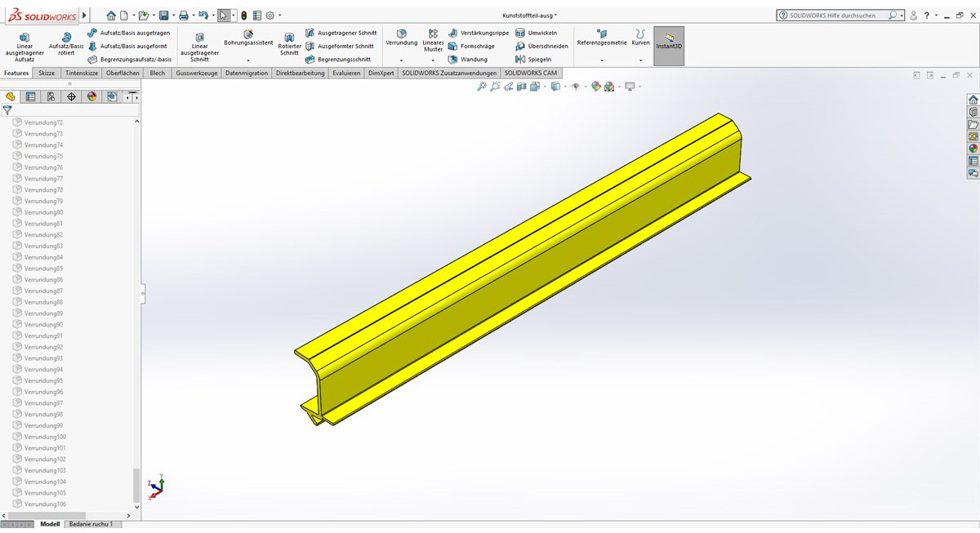Open the Badanie ruchu 1 motion study tab

point(91,524)
